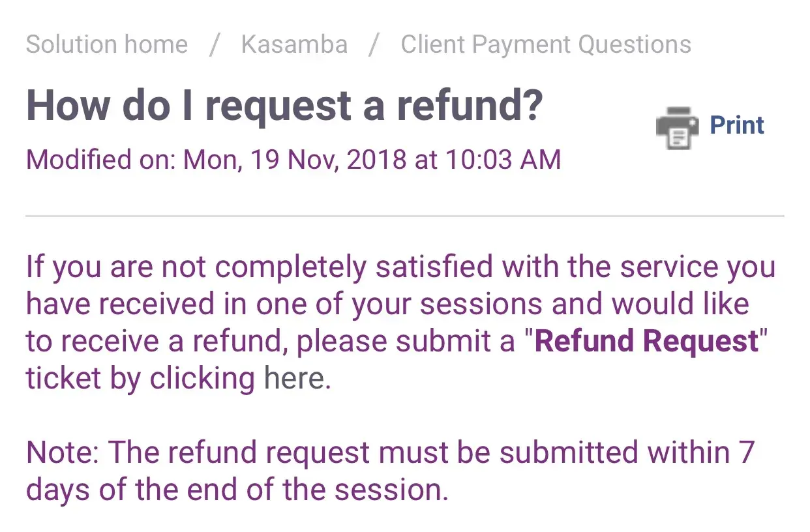Click the printer icon
The height and width of the screenshot is (532, 810).
click(676, 127)
